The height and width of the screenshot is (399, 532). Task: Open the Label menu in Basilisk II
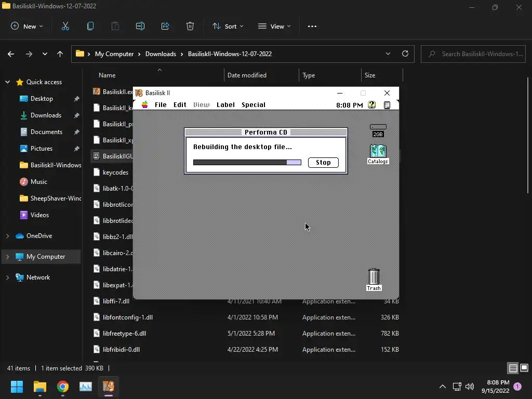point(225,105)
